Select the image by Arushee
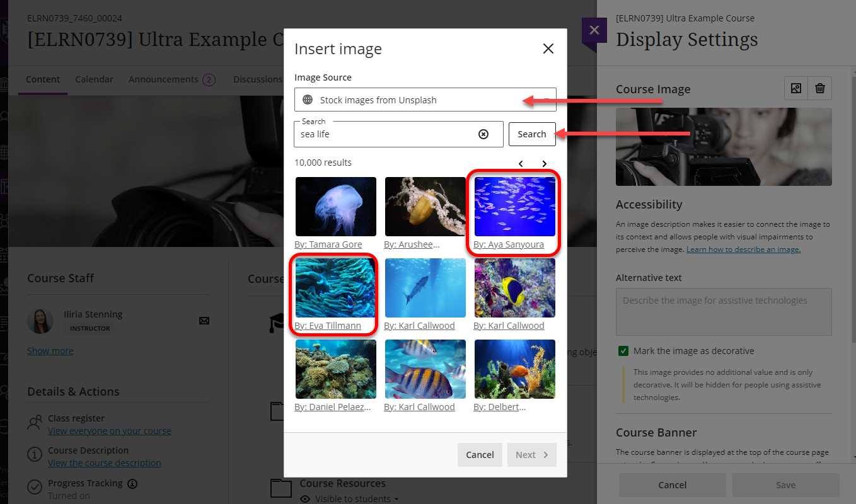Viewport: 856px width, 504px height. coord(425,207)
